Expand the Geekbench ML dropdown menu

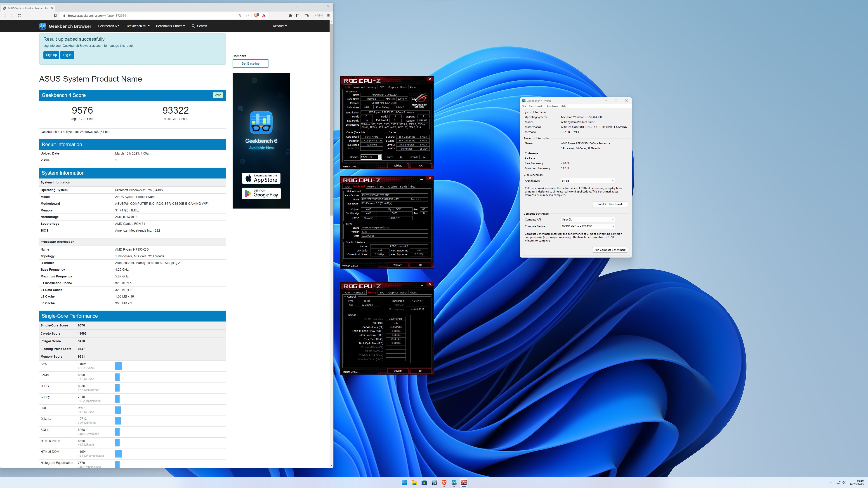coord(137,26)
